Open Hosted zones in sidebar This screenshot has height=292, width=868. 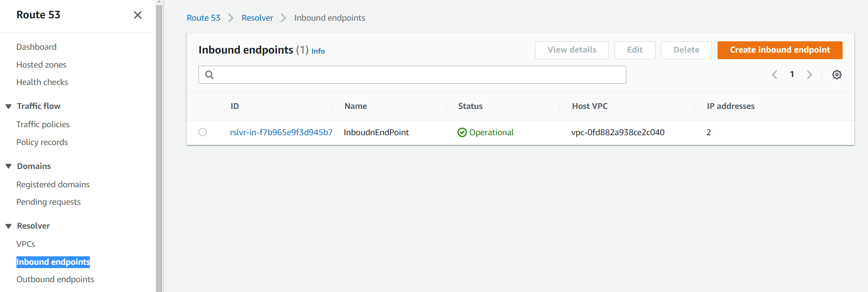tap(41, 65)
